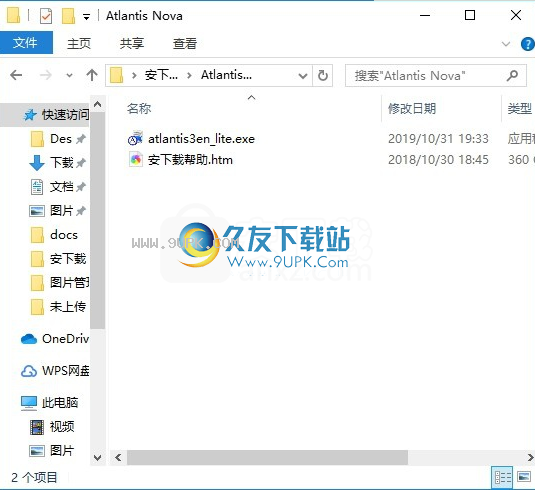Click the New Folder icon in the title bar
Image resolution: width=535 pixels, height=491 pixels.
tap(68, 16)
